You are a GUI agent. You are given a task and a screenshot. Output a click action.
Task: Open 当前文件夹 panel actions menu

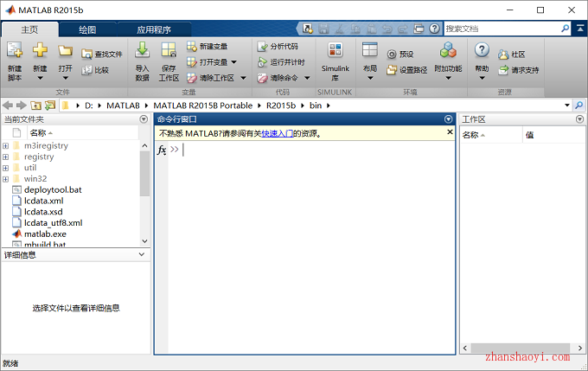pyautogui.click(x=144, y=119)
